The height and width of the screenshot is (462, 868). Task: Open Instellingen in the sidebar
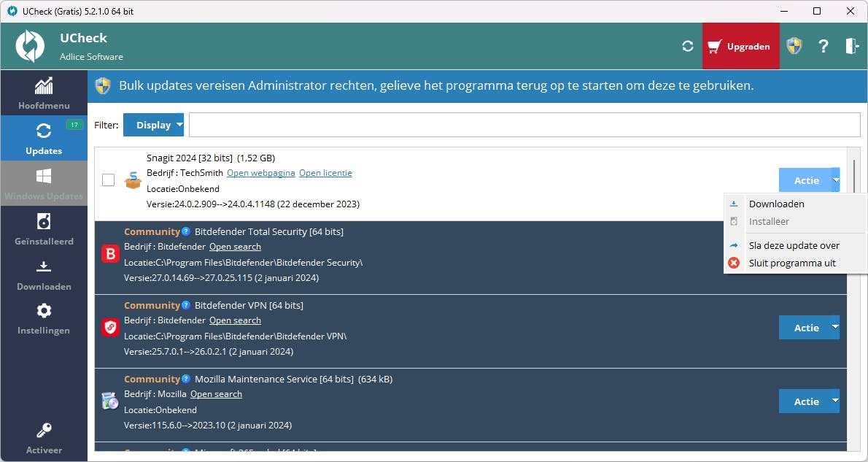tap(44, 318)
